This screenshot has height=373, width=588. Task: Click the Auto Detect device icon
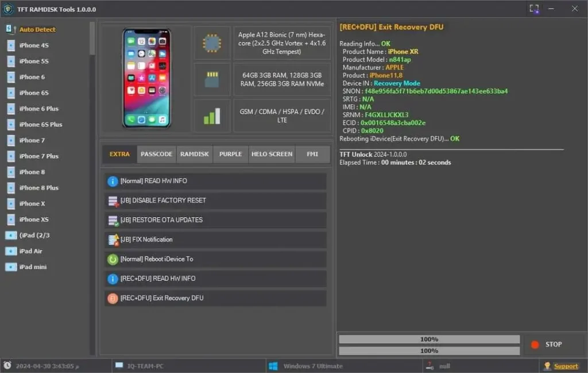[10, 29]
